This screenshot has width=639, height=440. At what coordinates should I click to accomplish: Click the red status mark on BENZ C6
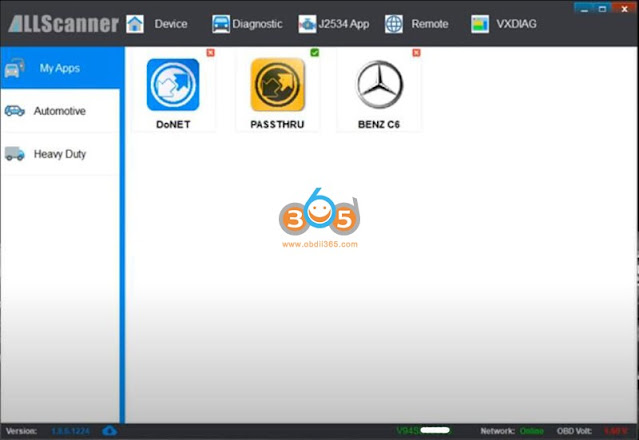tap(416, 53)
